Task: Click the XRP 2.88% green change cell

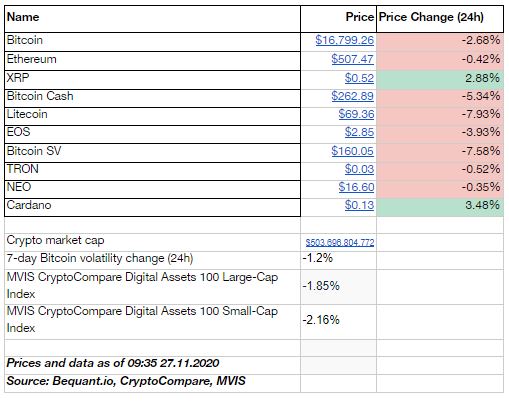Action: [440, 80]
